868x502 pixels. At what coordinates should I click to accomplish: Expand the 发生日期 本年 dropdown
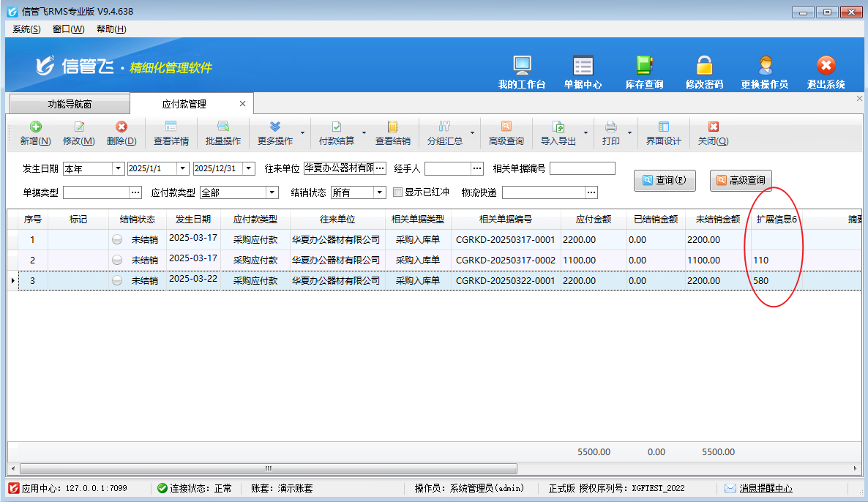click(118, 169)
